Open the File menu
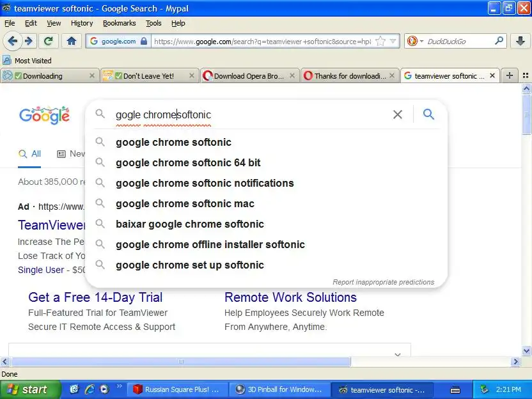The image size is (532, 399). [x=10, y=23]
